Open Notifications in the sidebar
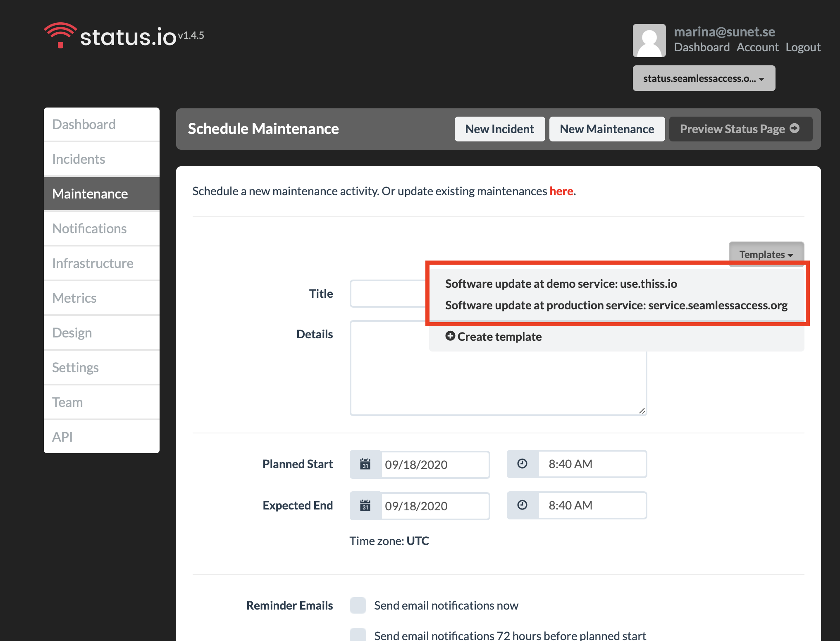The image size is (840, 641). (x=102, y=229)
